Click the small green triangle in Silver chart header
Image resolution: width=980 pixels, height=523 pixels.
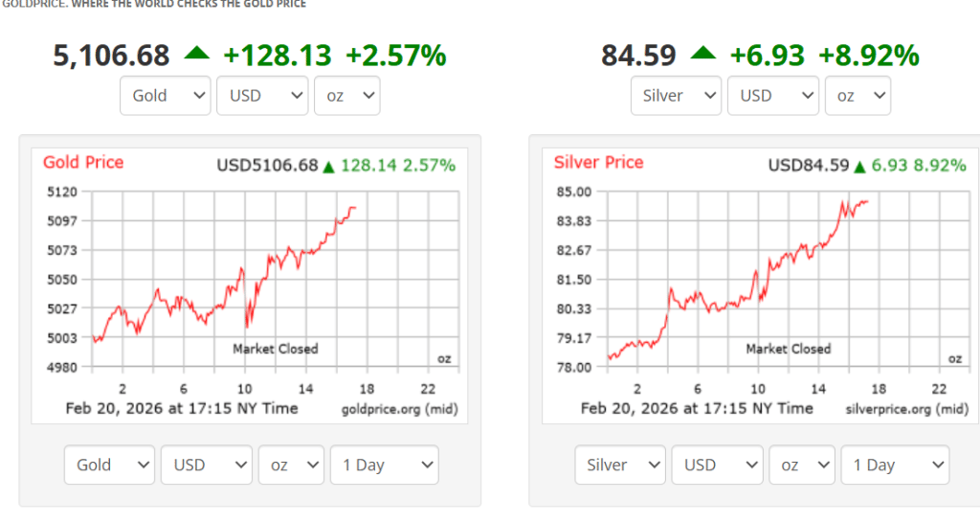[860, 167]
